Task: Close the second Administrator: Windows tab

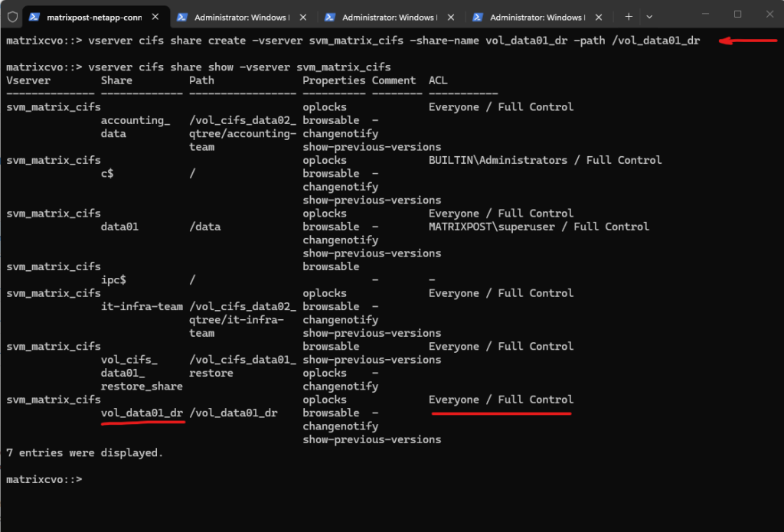Action: [302, 16]
